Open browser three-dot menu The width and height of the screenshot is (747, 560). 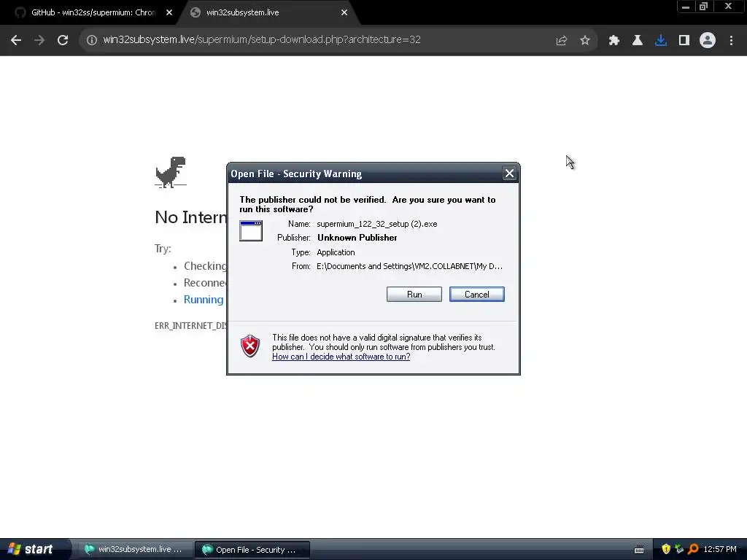click(731, 41)
